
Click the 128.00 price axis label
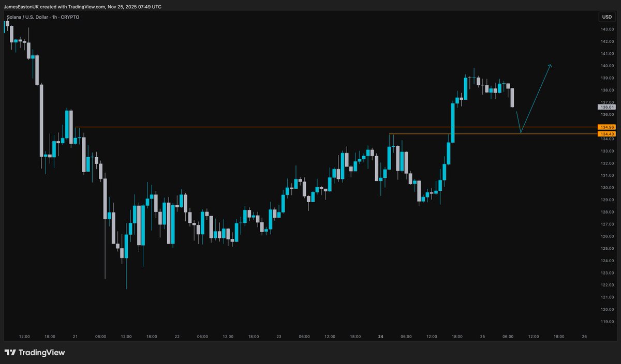point(607,212)
